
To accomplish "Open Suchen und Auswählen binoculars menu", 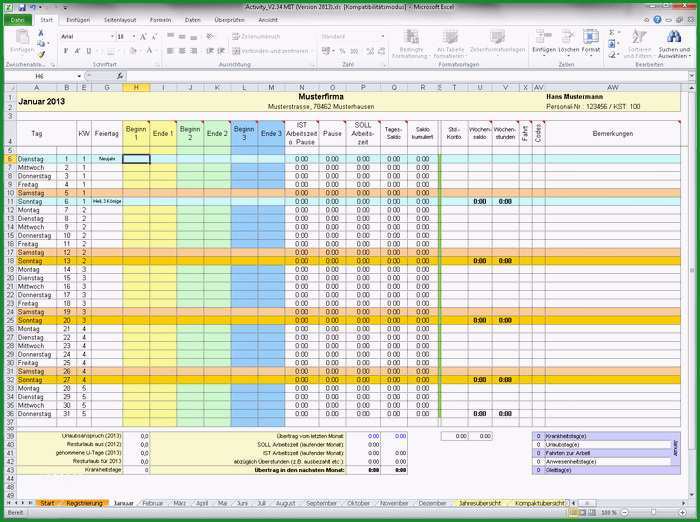I will (x=674, y=44).
